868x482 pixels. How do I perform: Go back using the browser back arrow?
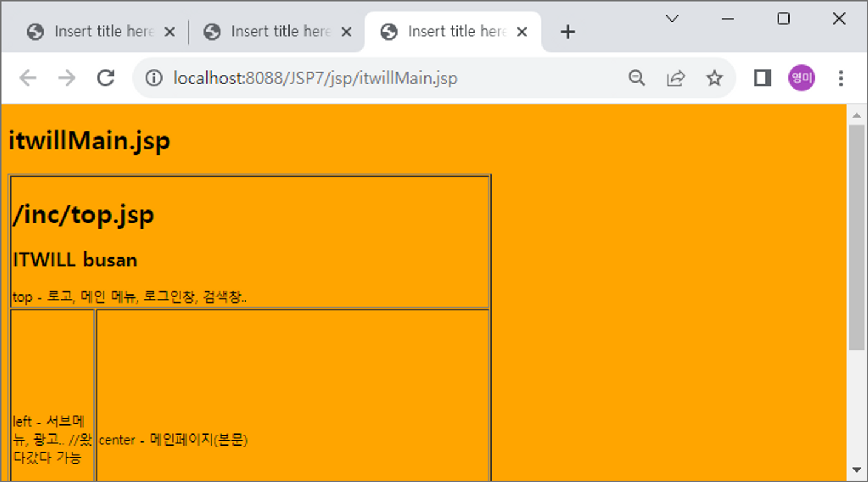point(28,78)
